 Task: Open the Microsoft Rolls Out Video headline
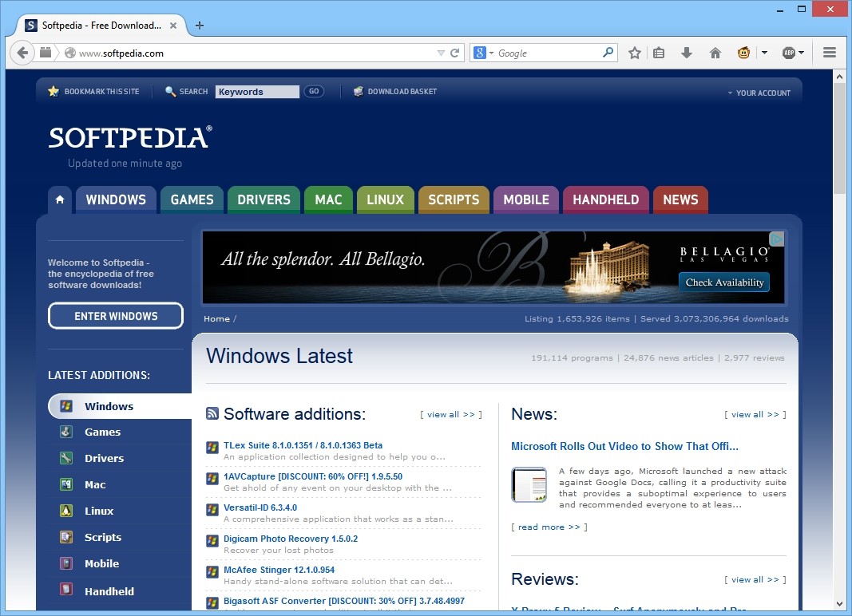tap(624, 446)
